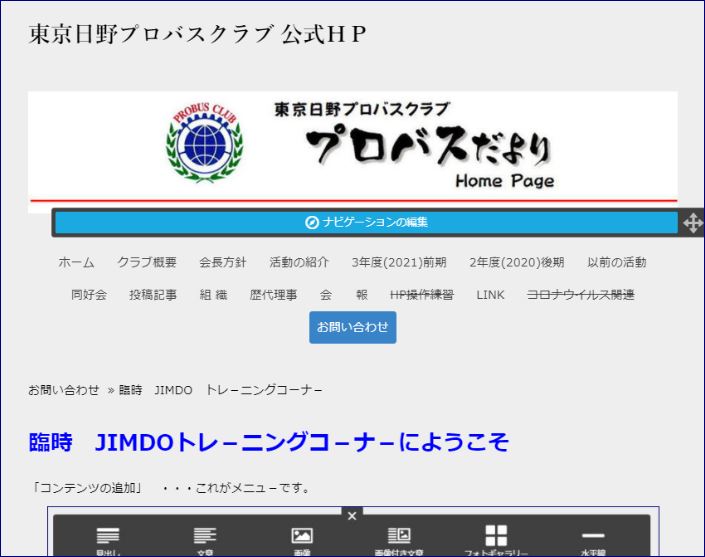This screenshot has height=557, width=705.
Task: Go to ホーム in navigation
Action: pyautogui.click(x=76, y=262)
